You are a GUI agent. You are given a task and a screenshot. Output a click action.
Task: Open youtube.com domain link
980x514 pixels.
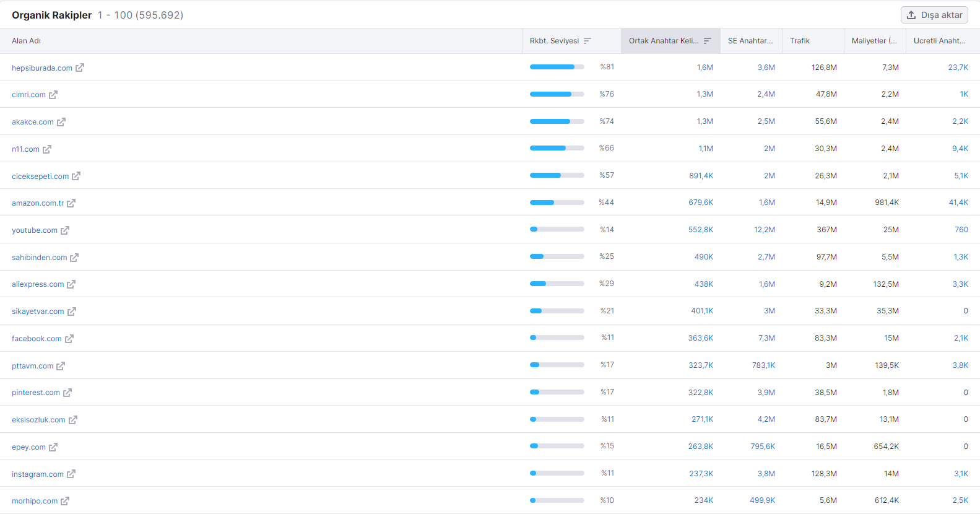pos(35,230)
